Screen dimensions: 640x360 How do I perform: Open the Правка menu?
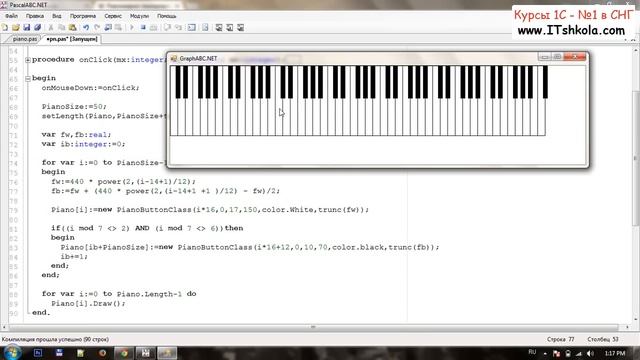tap(35, 16)
